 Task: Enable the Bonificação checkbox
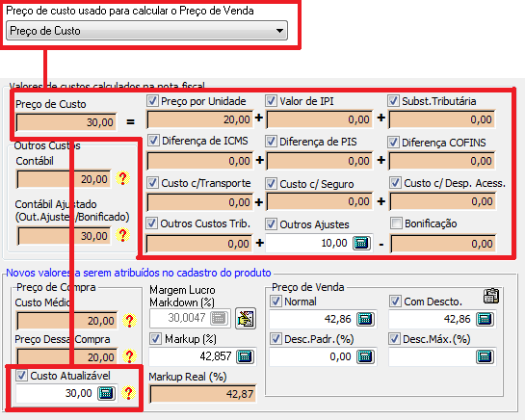(396, 223)
